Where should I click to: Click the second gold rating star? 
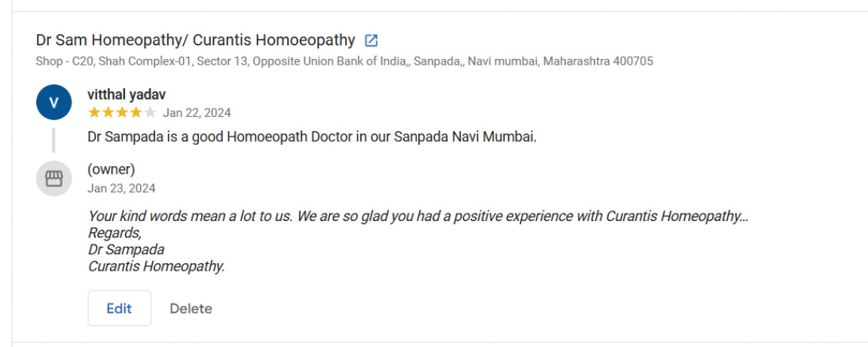[x=108, y=113]
